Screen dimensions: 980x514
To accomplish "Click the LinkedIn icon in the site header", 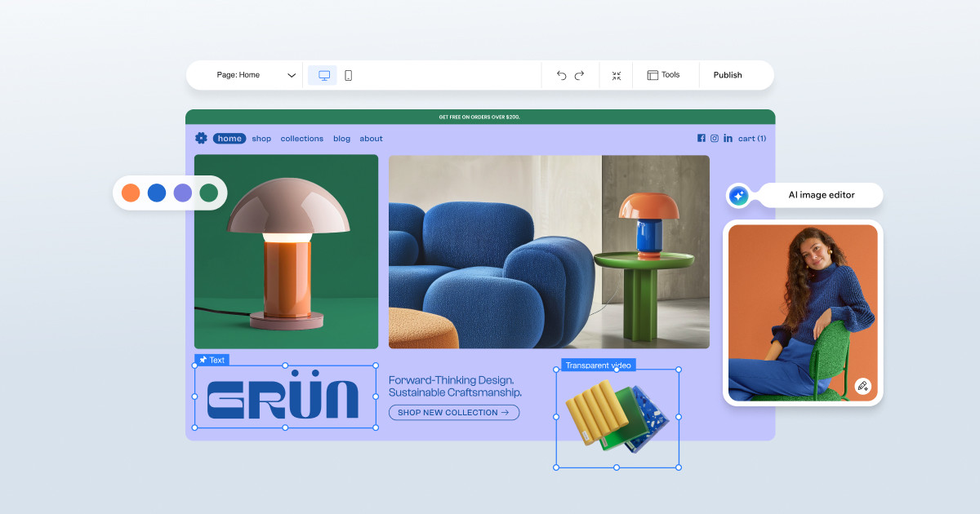I will coord(728,138).
